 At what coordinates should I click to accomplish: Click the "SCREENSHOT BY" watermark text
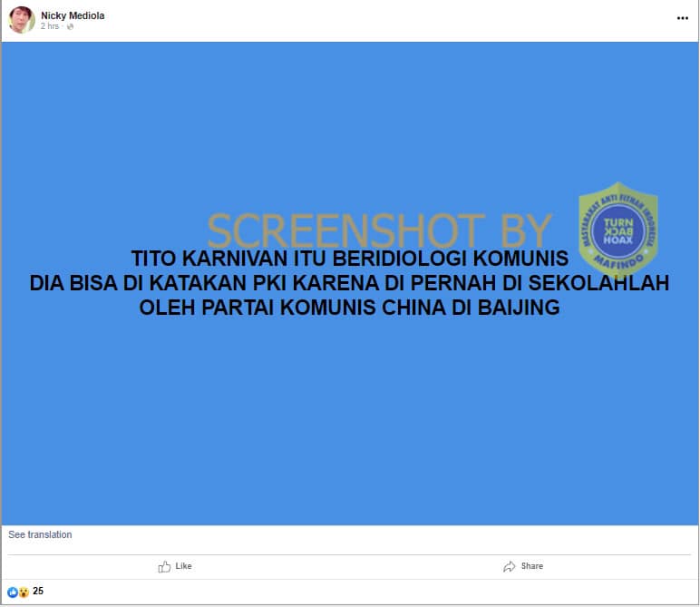click(379, 230)
